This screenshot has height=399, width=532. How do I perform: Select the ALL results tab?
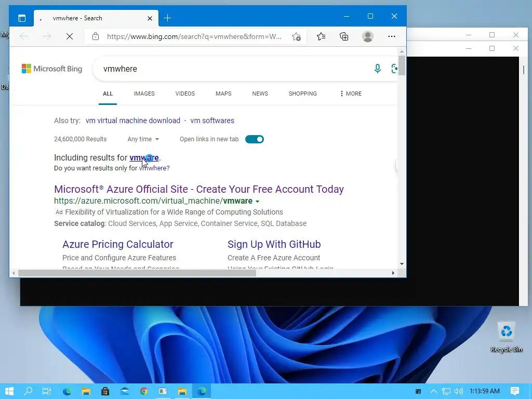point(108,94)
